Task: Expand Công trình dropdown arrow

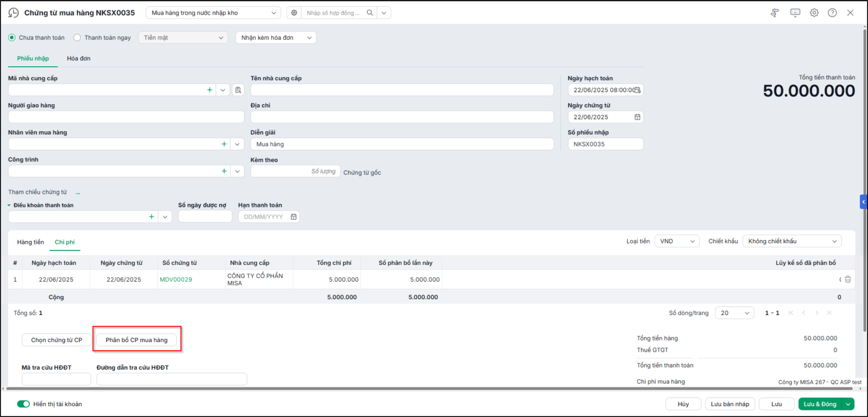Action: click(237, 171)
